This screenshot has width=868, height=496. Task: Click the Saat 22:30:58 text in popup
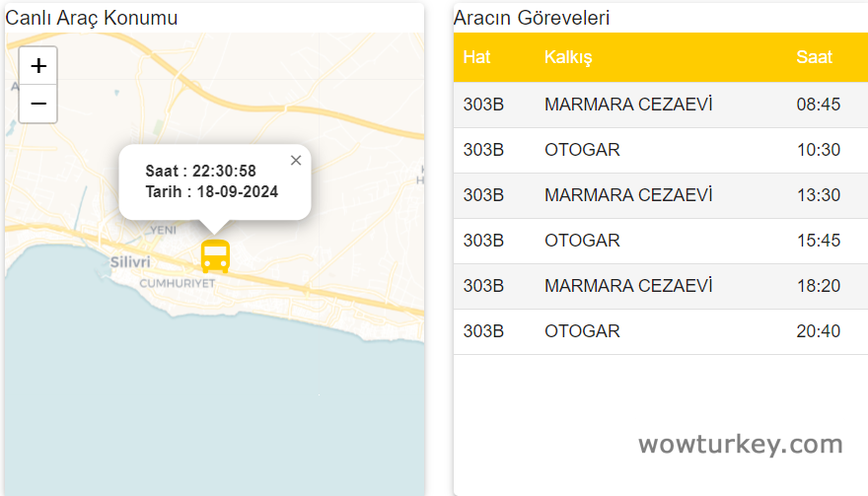coord(201,172)
